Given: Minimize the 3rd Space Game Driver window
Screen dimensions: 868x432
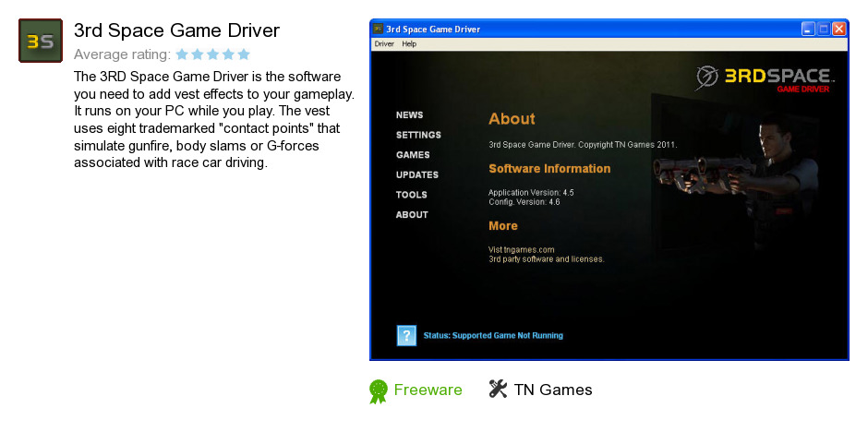Looking at the screenshot, I should point(808,29).
